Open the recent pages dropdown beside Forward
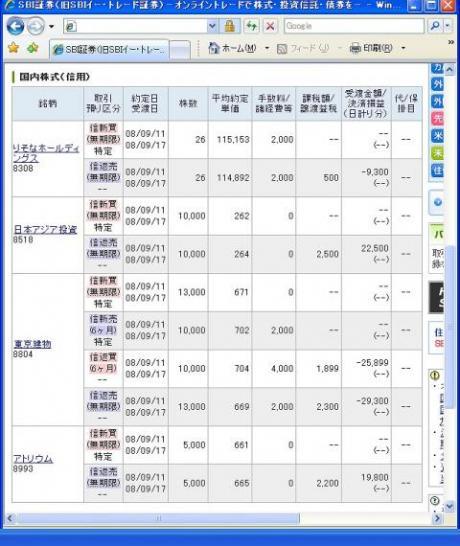460x546 pixels. (x=52, y=26)
